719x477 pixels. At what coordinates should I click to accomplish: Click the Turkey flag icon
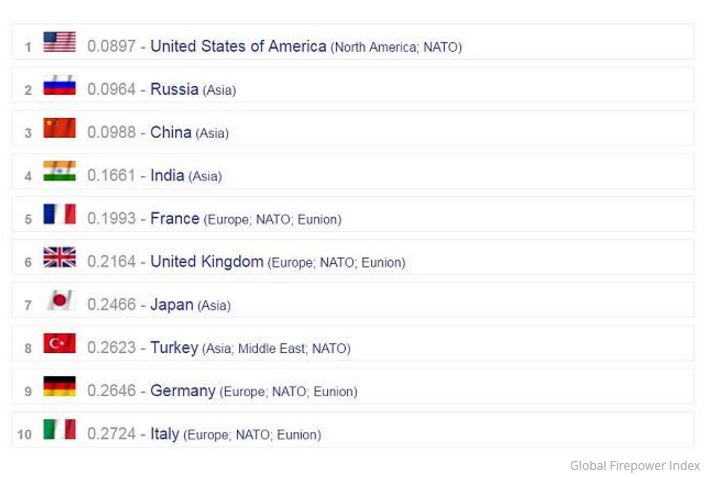60,343
